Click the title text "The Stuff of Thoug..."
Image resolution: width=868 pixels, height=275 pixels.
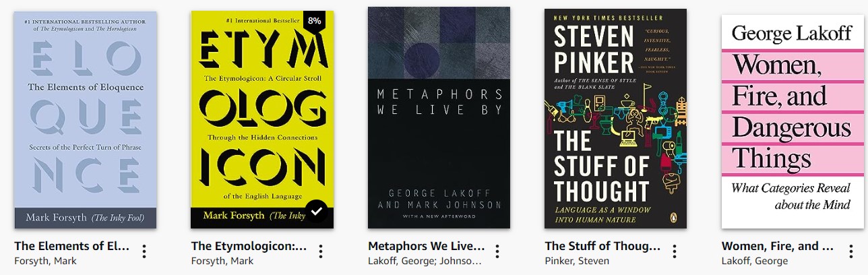click(x=602, y=246)
